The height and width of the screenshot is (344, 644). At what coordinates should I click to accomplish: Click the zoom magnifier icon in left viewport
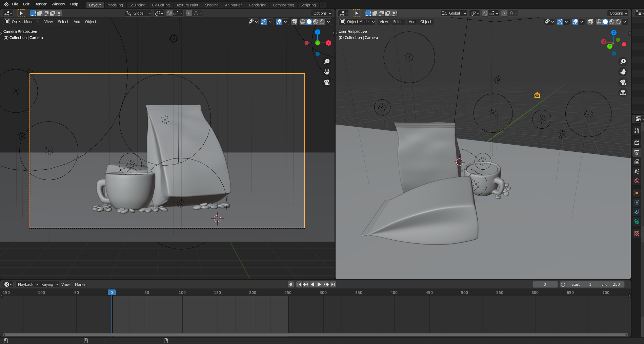[327, 62]
